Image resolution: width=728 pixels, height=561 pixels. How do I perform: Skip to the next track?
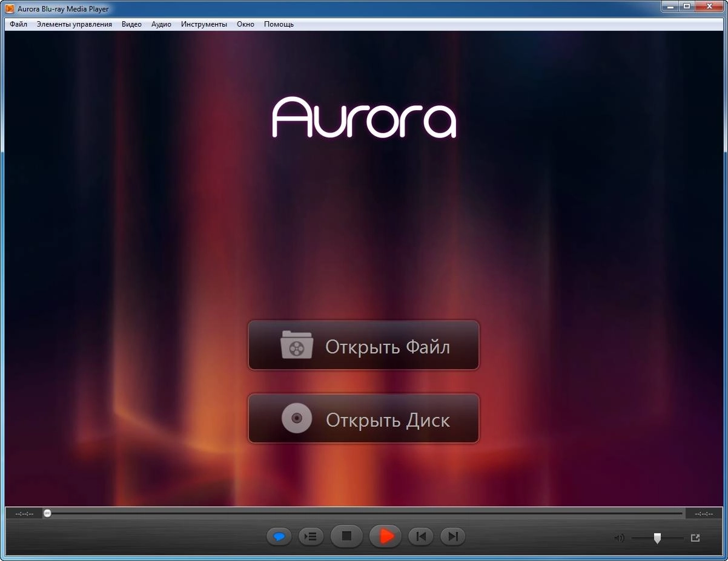click(452, 536)
